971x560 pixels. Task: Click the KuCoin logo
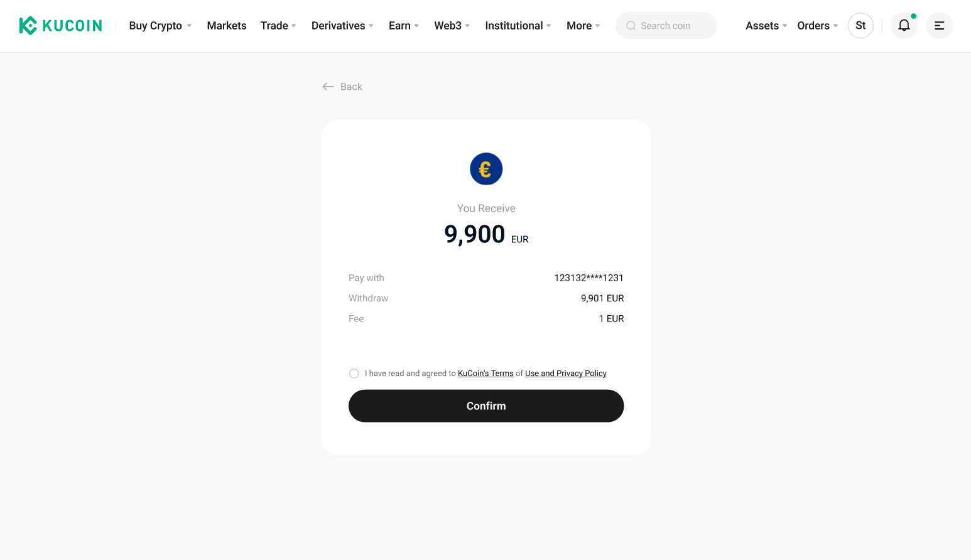pyautogui.click(x=60, y=26)
